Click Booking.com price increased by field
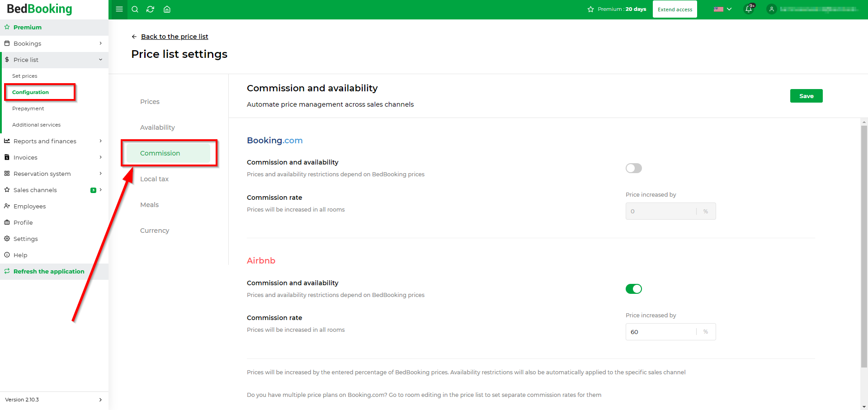The image size is (868, 410). pyautogui.click(x=670, y=211)
